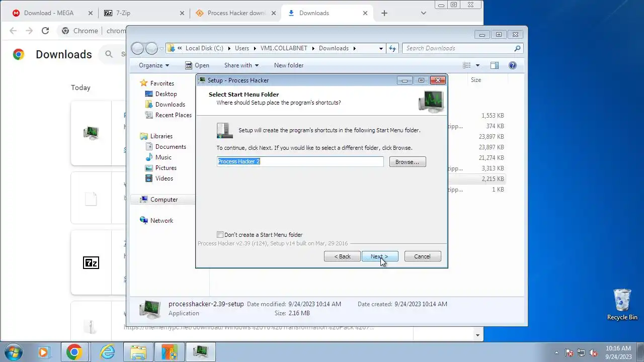Click the Favorites star heading
The width and height of the screenshot is (644, 362).
[x=162, y=83]
